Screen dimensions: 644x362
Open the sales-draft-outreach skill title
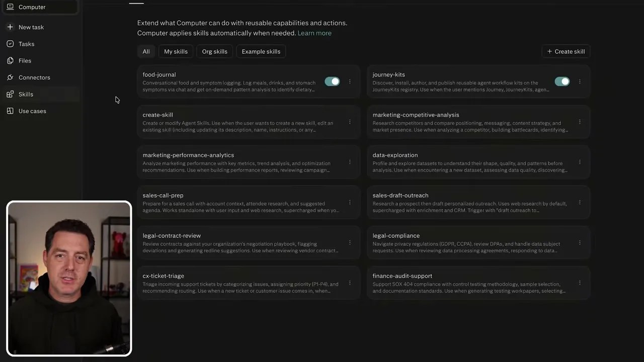click(x=400, y=195)
